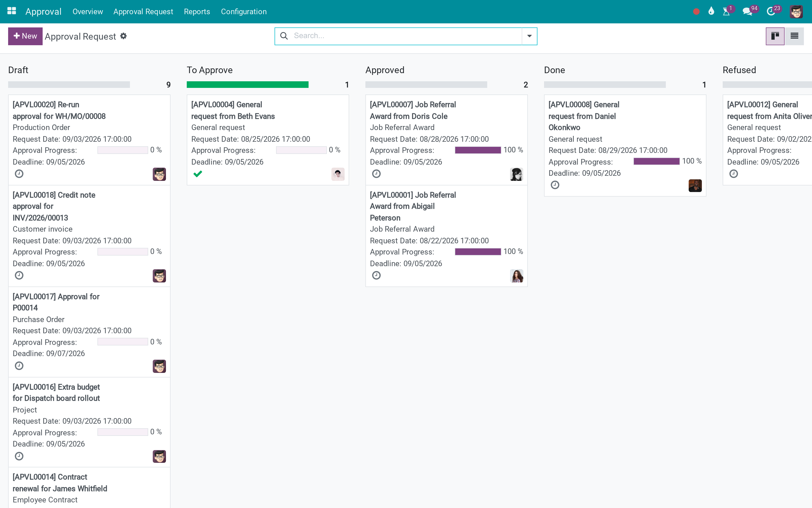Viewport: 812px width, 508px height.
Task: Switch to the Kanban view
Action: tap(775, 36)
